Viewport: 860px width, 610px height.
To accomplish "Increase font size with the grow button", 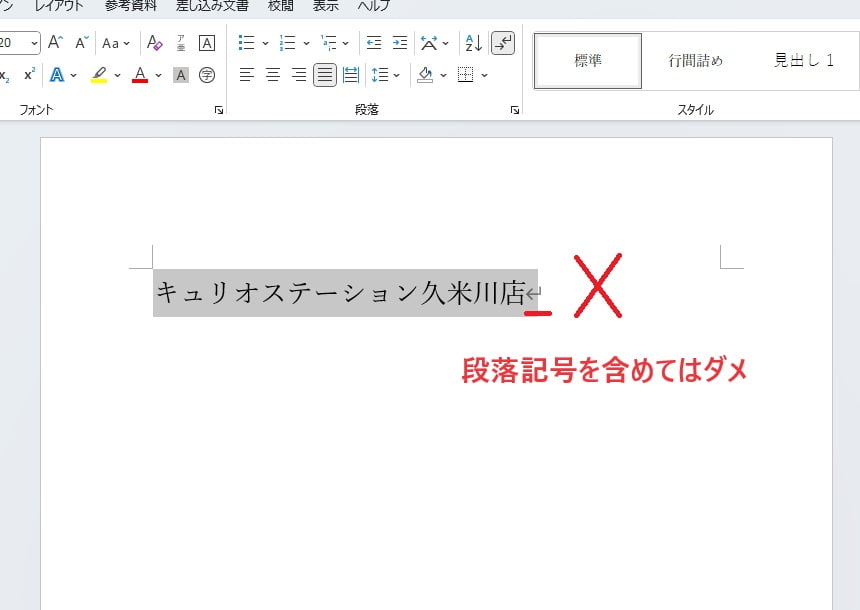I will (55, 42).
